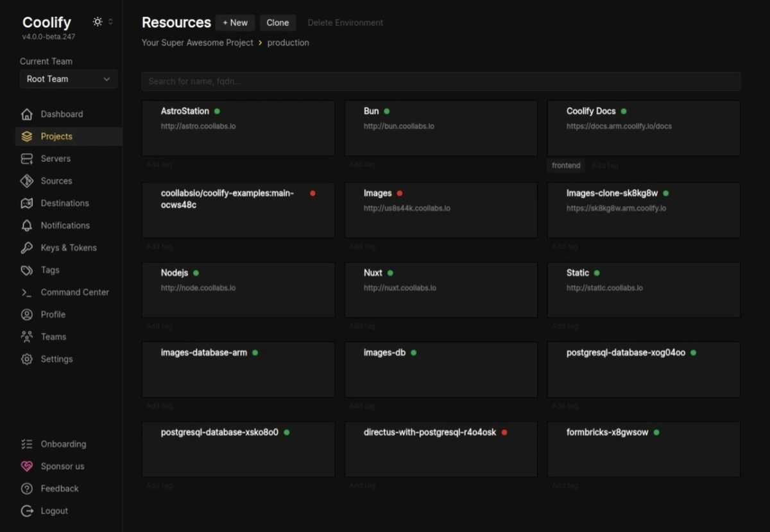Click the Settings gear icon
Image resolution: width=770 pixels, height=532 pixels.
point(27,359)
